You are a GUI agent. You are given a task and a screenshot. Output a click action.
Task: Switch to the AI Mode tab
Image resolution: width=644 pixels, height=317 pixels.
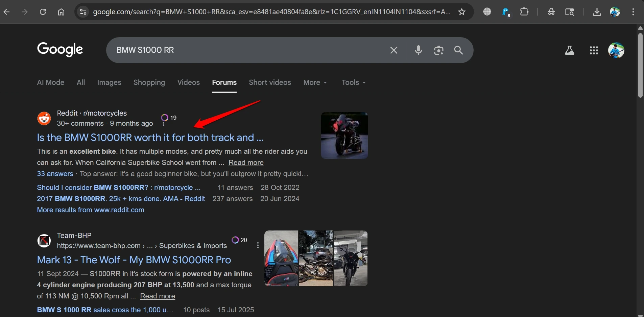(x=50, y=82)
